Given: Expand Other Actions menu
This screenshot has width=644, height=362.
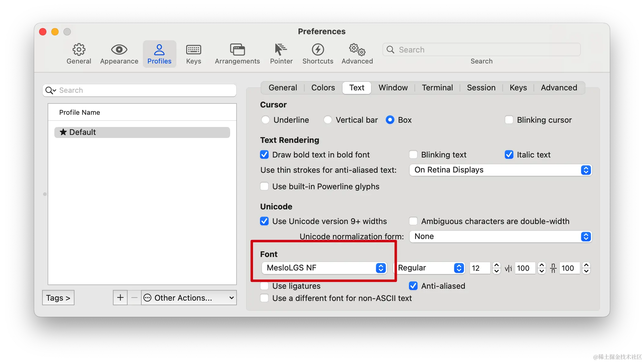Looking at the screenshot, I should coord(189,298).
